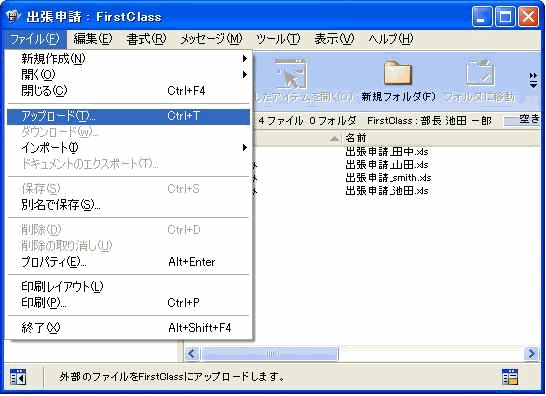Image resolution: width=546 pixels, height=396 pixels.
Task: Click the 開く item toolbar icon
Action: 291,73
